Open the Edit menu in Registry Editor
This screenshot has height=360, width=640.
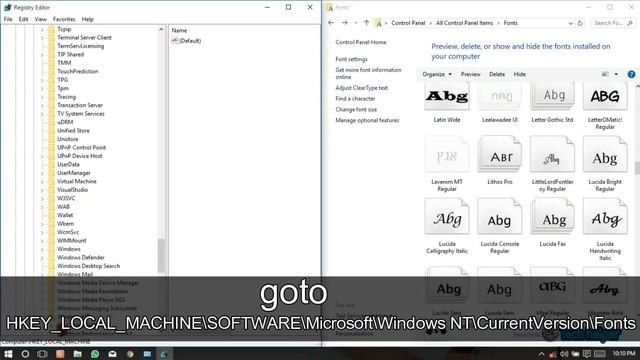tap(24, 19)
